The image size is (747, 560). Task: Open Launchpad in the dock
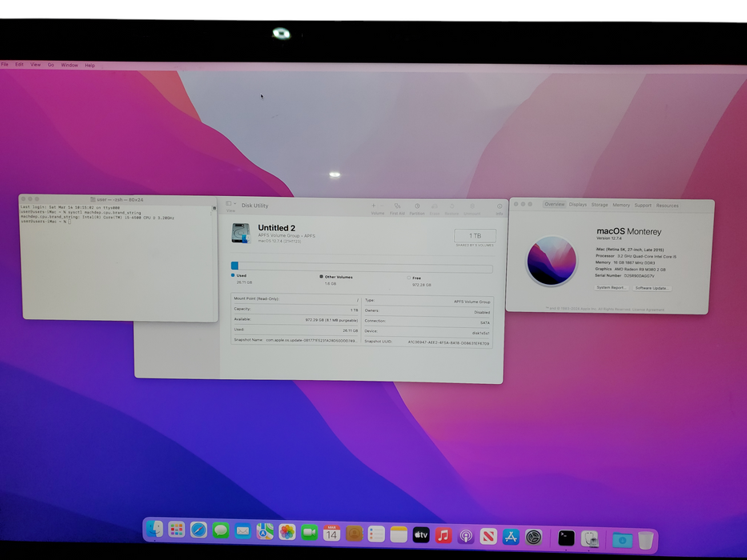tap(176, 530)
